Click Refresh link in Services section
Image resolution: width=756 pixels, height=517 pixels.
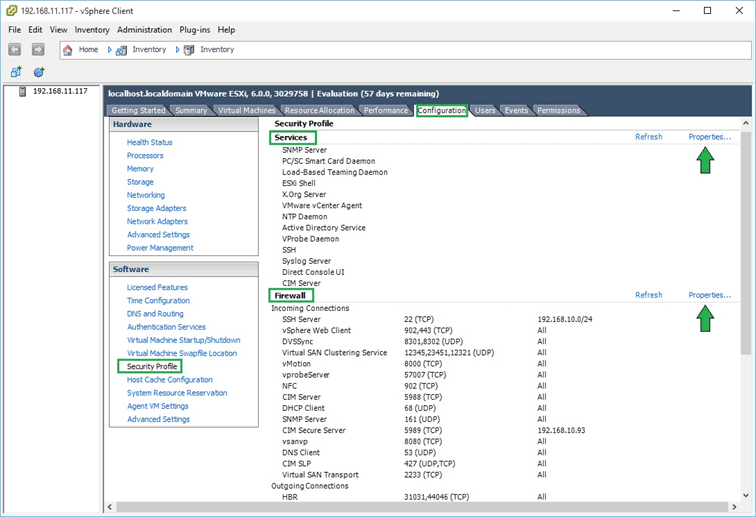tap(648, 137)
